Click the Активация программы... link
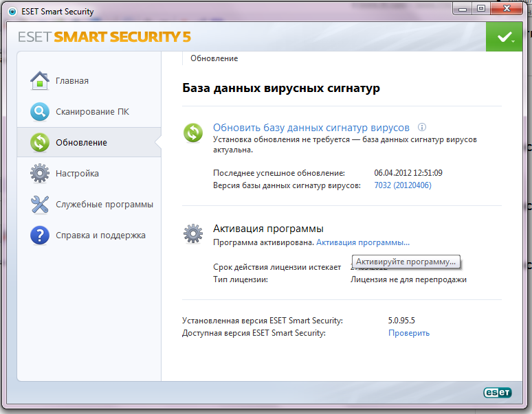This screenshot has height=414, width=532. pos(363,242)
